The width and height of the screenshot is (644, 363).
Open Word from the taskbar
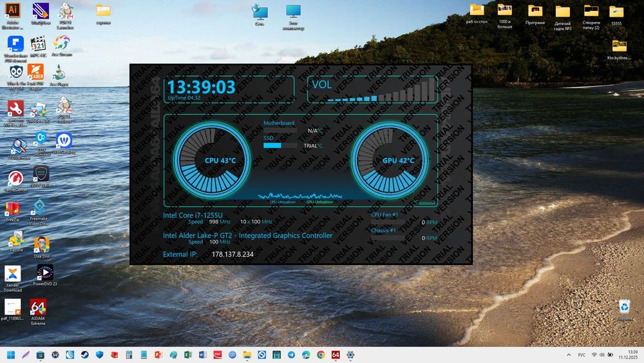(x=203, y=355)
